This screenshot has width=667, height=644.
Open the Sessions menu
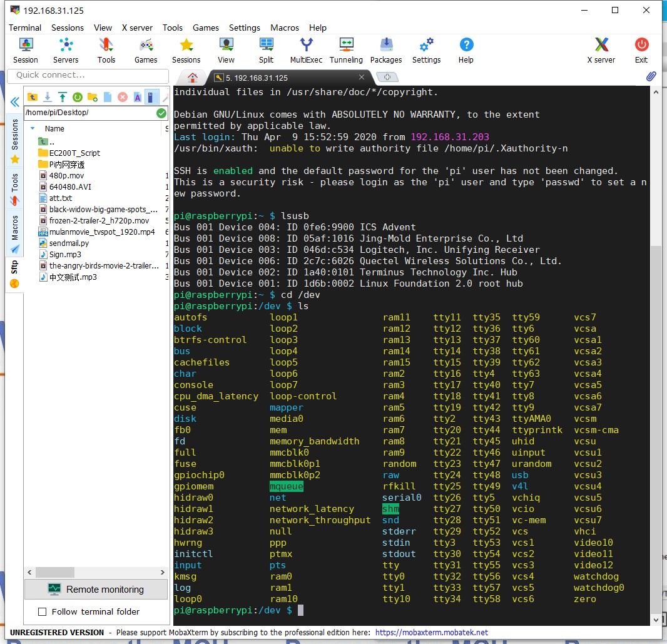click(68, 28)
